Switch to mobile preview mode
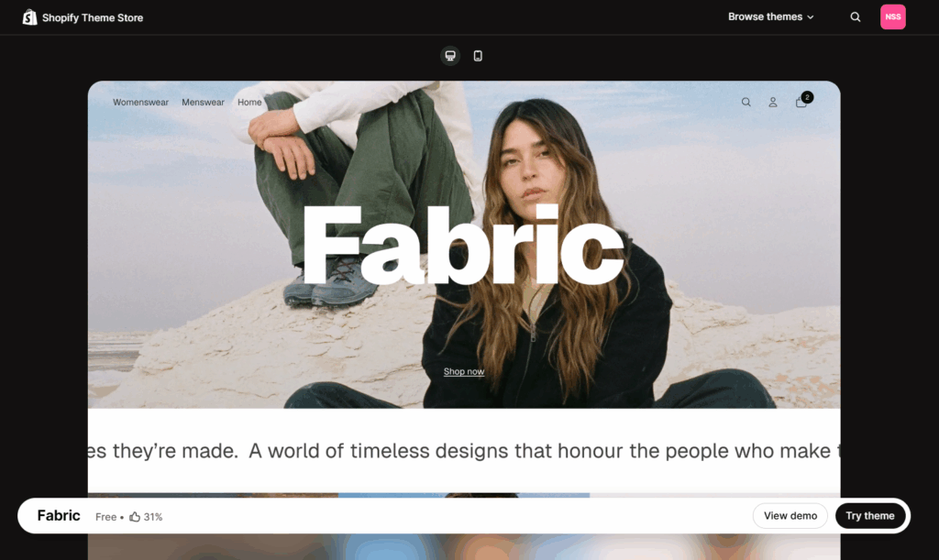 [478, 56]
